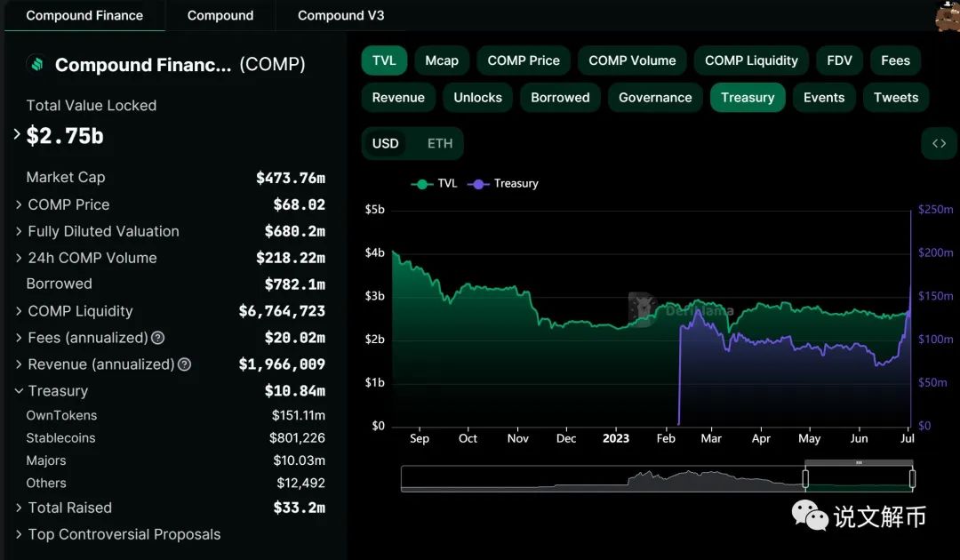The height and width of the screenshot is (560, 960).
Task: Select USD denomination
Action: tap(386, 144)
